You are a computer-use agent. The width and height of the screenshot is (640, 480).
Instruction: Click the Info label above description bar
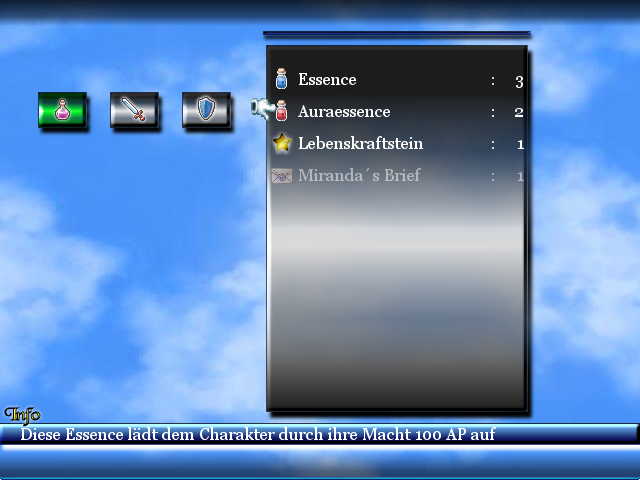coord(22,415)
